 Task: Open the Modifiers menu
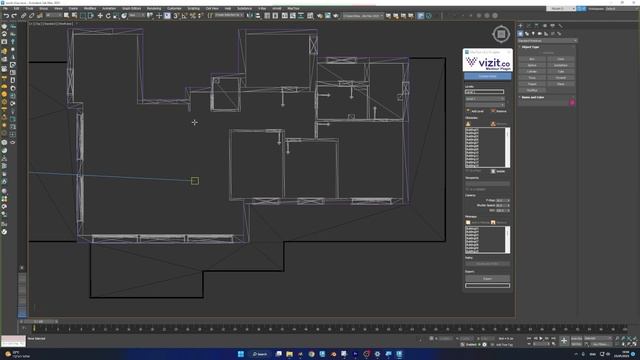pos(90,8)
